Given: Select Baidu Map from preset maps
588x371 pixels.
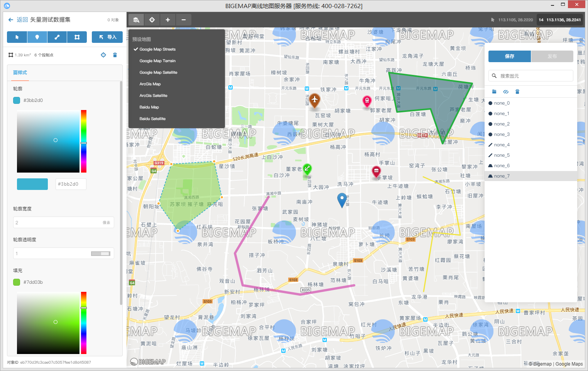Looking at the screenshot, I should point(149,107).
